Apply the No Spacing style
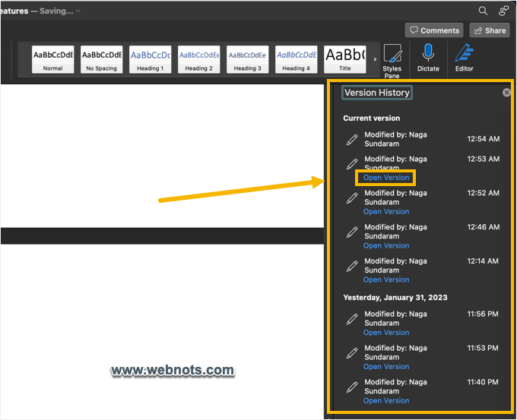 pos(101,59)
